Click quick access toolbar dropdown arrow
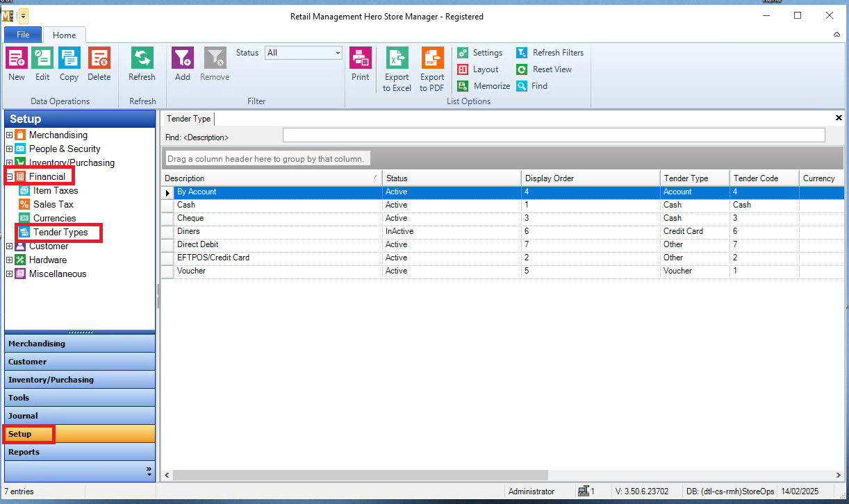Image resolution: width=849 pixels, height=504 pixels. click(24, 16)
